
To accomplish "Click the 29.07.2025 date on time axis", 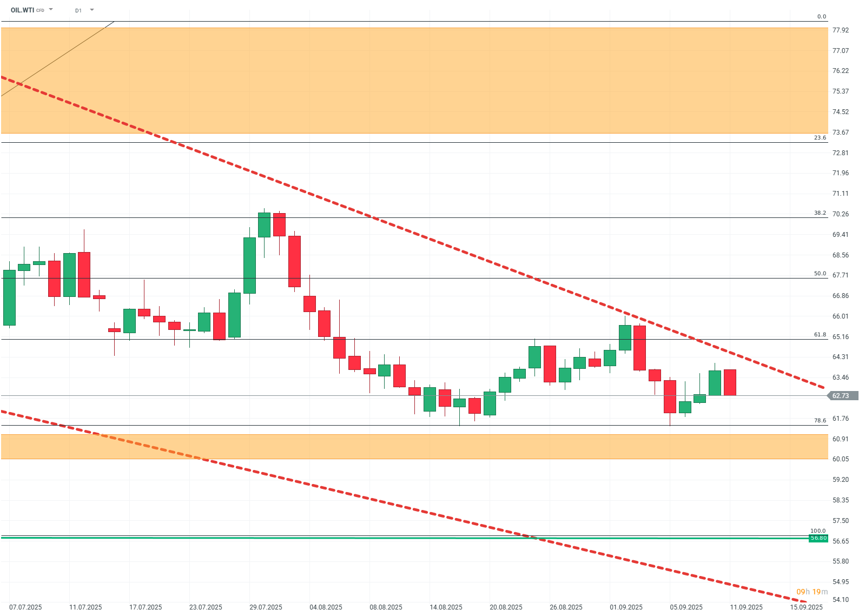I will (266, 607).
